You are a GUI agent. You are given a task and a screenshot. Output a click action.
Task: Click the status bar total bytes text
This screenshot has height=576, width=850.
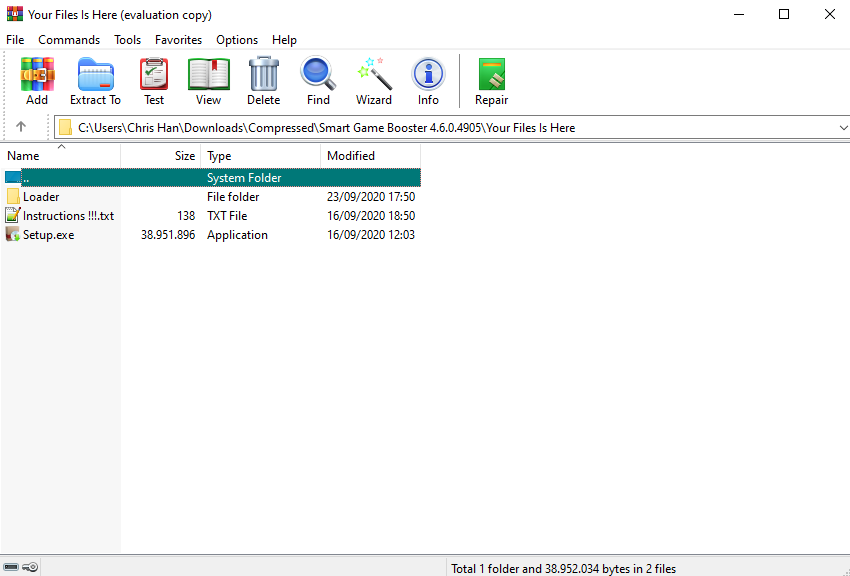coord(564,568)
